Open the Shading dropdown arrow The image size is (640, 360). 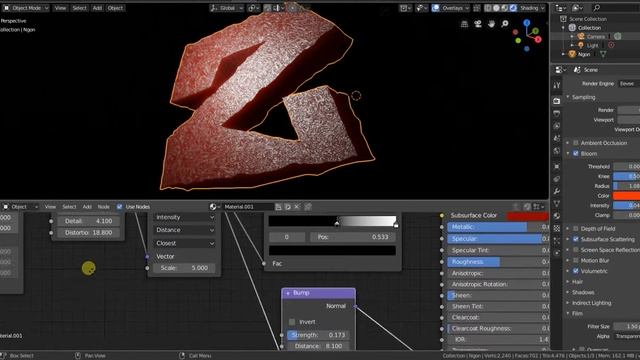pos(543,8)
